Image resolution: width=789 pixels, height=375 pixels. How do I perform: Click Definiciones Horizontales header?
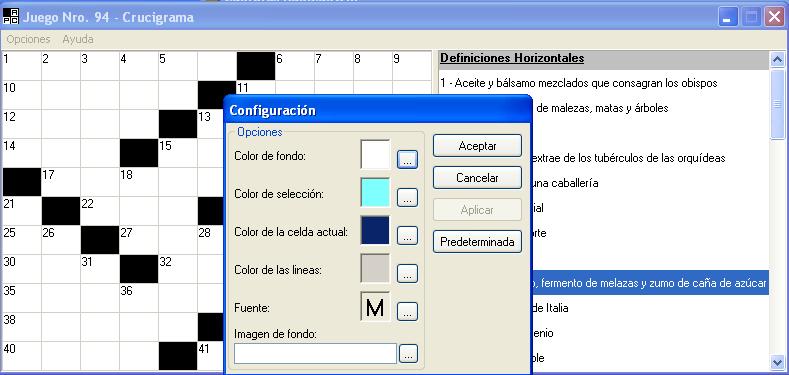[512, 58]
